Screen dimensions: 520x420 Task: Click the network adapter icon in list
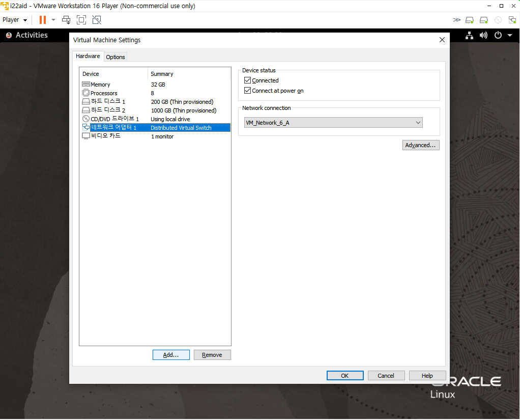[86, 127]
